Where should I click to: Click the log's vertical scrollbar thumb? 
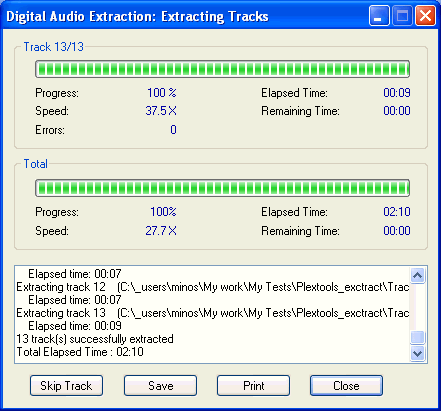[417, 337]
